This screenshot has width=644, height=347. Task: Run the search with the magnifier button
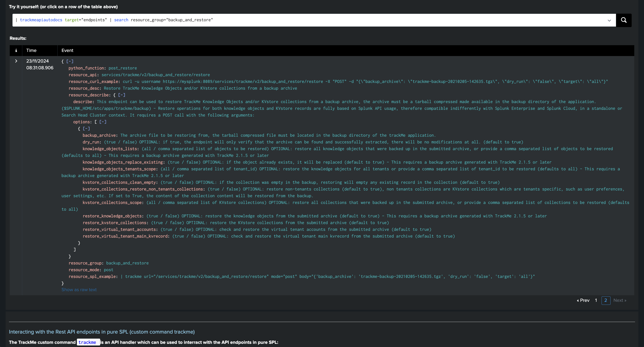(623, 20)
